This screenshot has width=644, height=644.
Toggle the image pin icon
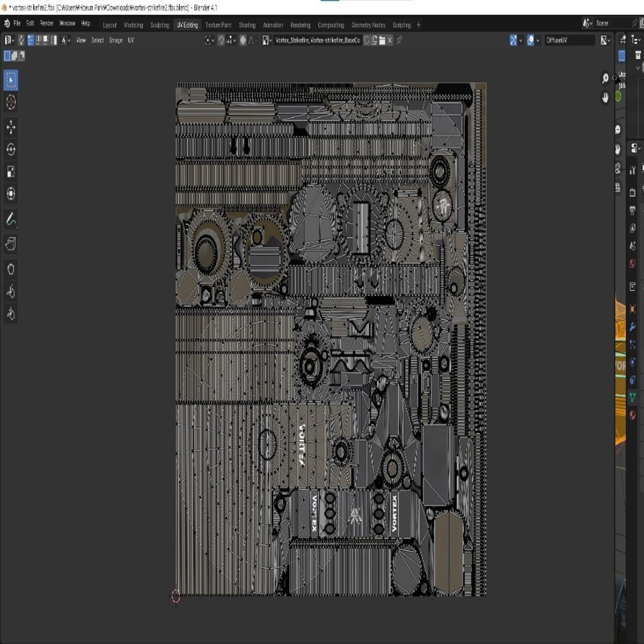[399, 41]
